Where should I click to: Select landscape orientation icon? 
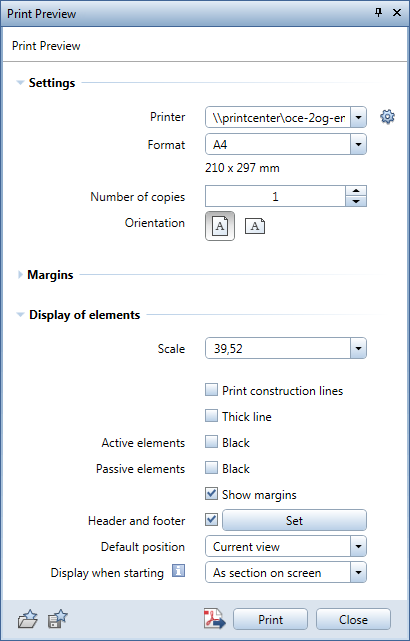click(x=255, y=226)
